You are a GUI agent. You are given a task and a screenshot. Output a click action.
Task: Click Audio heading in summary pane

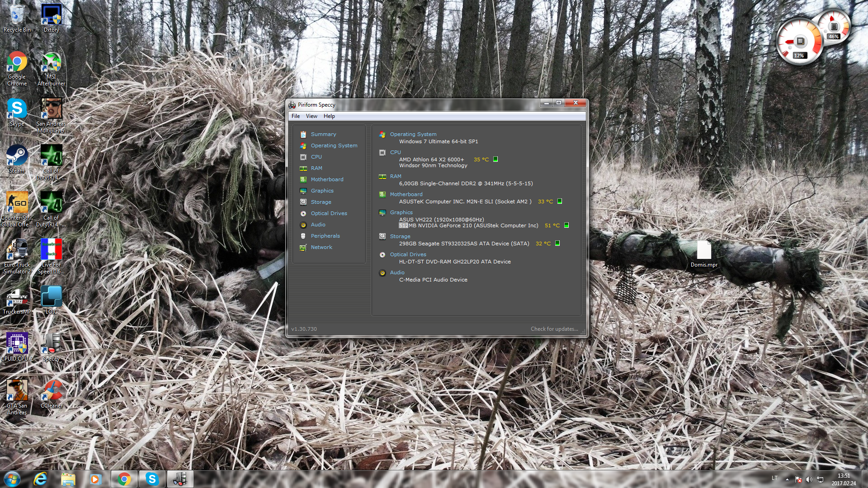(x=397, y=272)
